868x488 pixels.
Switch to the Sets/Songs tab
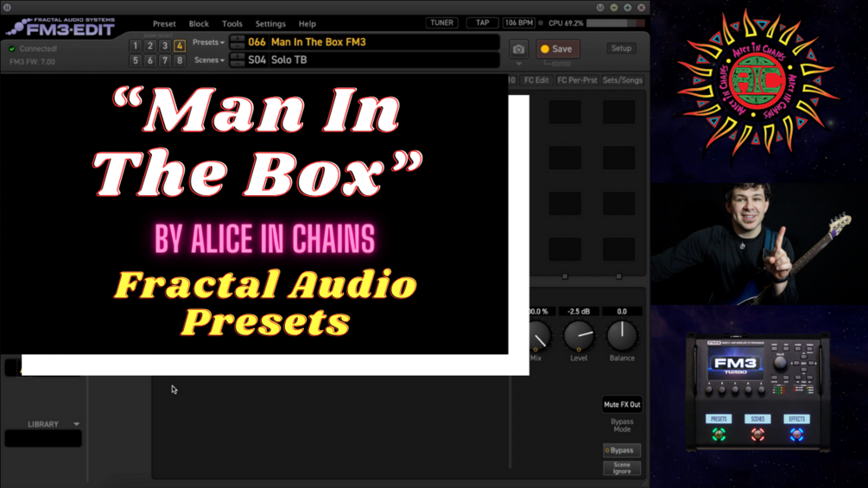622,80
